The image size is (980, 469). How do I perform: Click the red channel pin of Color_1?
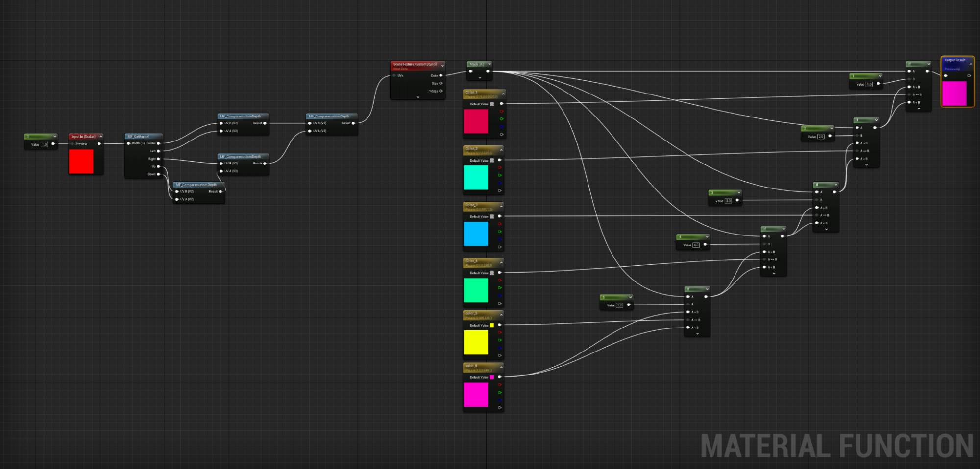501,111
